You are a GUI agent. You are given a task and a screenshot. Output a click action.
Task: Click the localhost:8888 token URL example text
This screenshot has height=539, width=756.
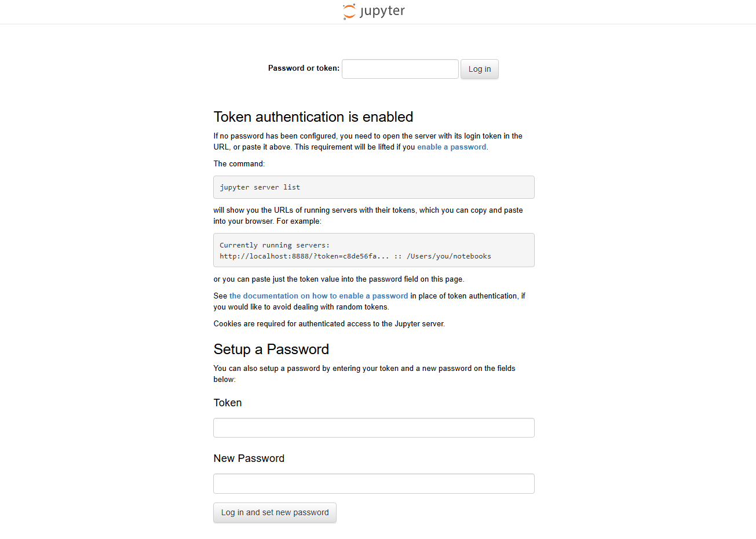pyautogui.click(x=355, y=256)
